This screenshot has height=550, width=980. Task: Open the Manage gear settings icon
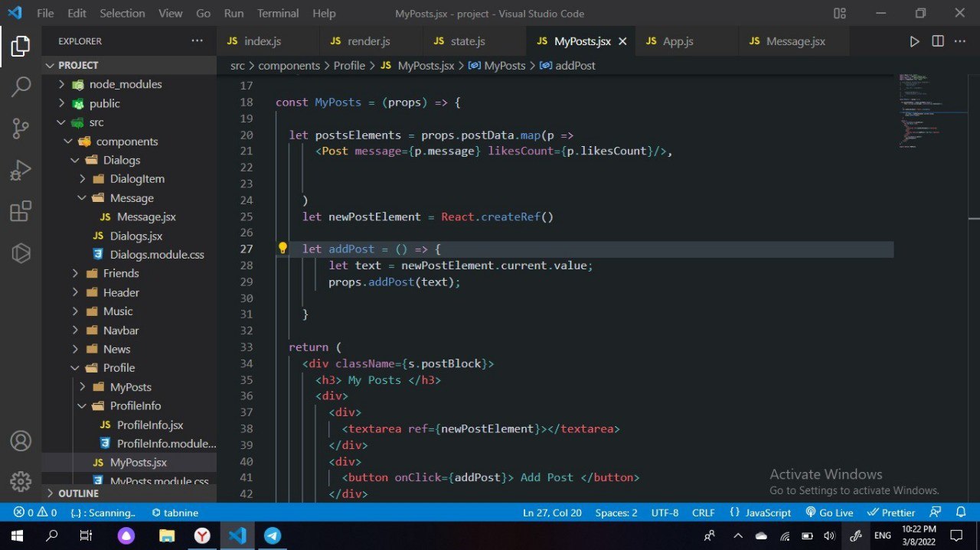click(x=21, y=481)
